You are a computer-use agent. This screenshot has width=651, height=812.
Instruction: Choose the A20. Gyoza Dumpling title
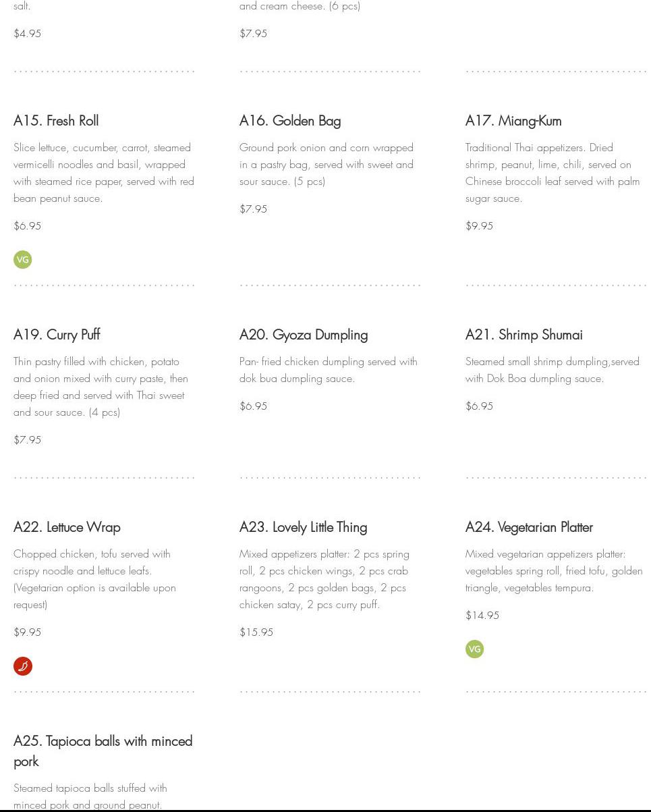[304, 335]
